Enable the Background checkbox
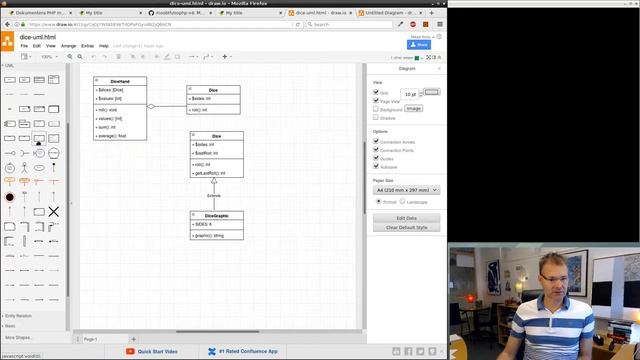This screenshot has height=360, width=640. pos(376,109)
